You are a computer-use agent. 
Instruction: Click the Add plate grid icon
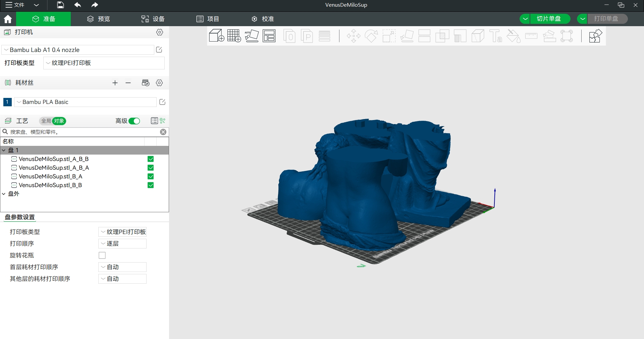pos(234,36)
